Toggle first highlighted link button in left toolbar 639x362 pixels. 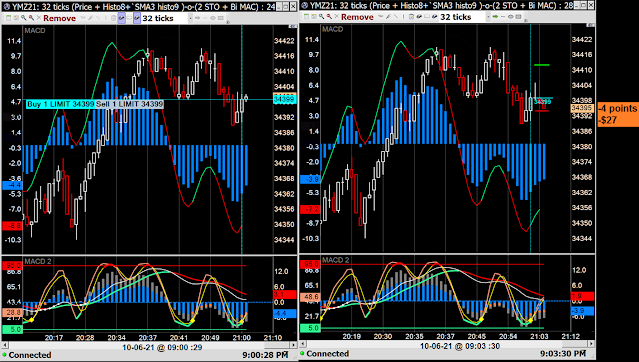point(121,18)
